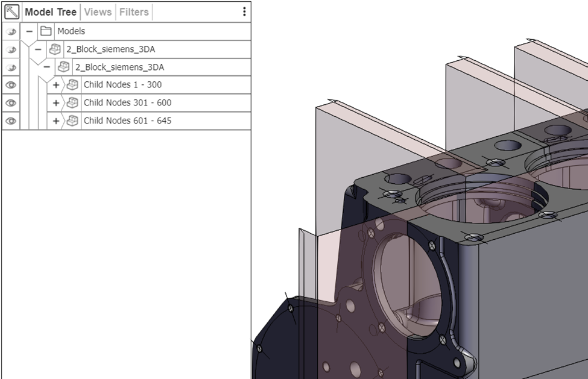
Task: Toggle the eye icon for Child Nodes 301 - 600
Action: (11, 103)
